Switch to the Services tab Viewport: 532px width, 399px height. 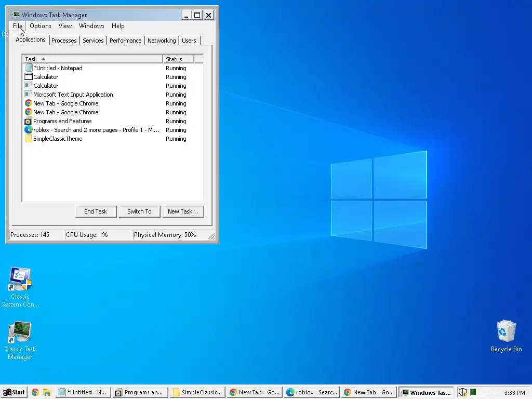pyautogui.click(x=93, y=41)
